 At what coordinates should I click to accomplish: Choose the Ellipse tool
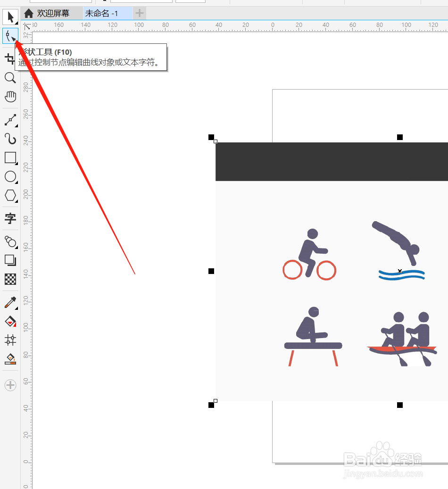[10, 176]
